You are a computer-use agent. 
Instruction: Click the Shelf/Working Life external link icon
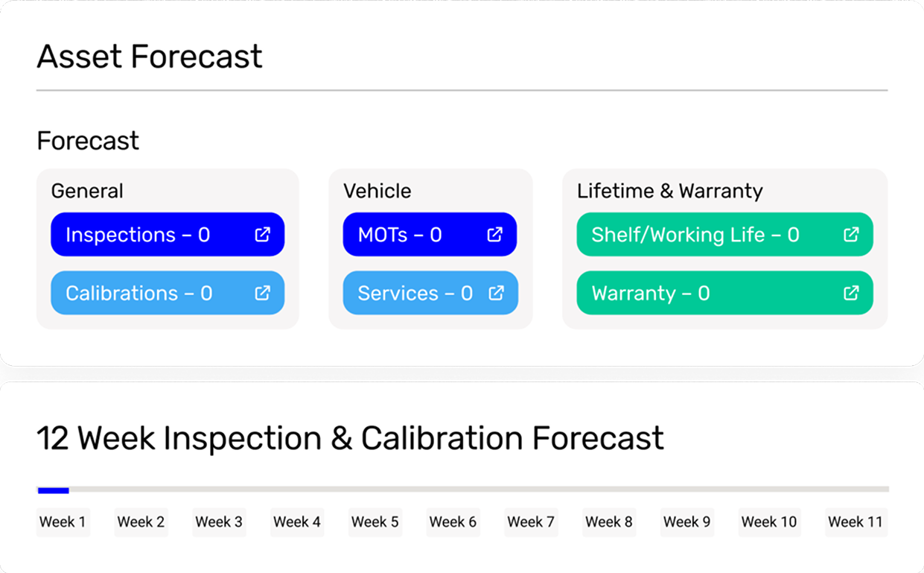tap(851, 234)
